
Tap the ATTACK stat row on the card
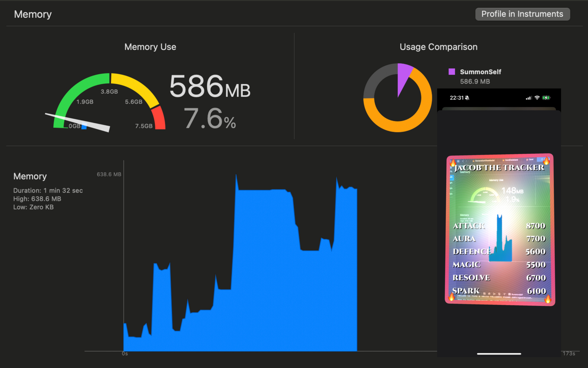click(x=469, y=226)
